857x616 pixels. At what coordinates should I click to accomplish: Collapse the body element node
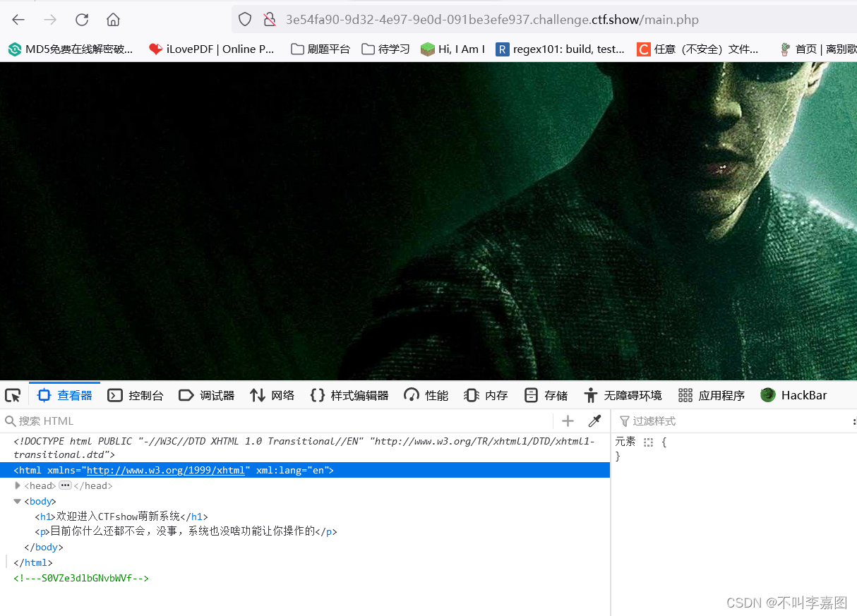[x=18, y=501]
